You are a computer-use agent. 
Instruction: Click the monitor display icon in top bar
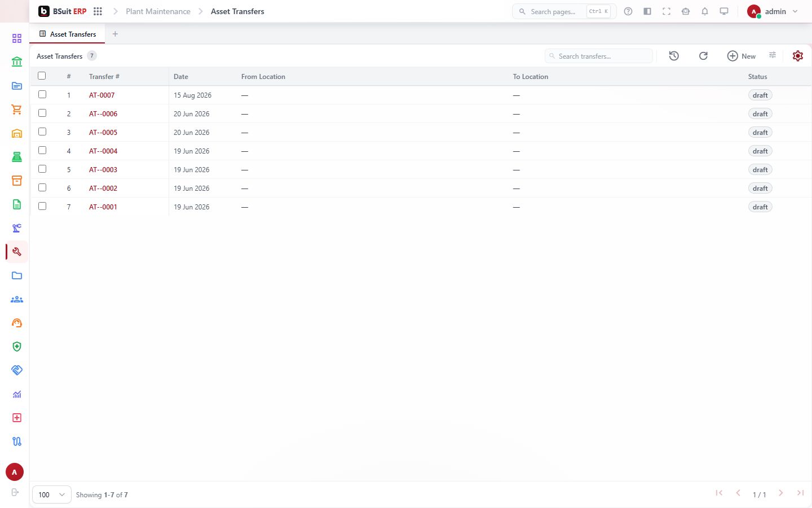point(724,11)
